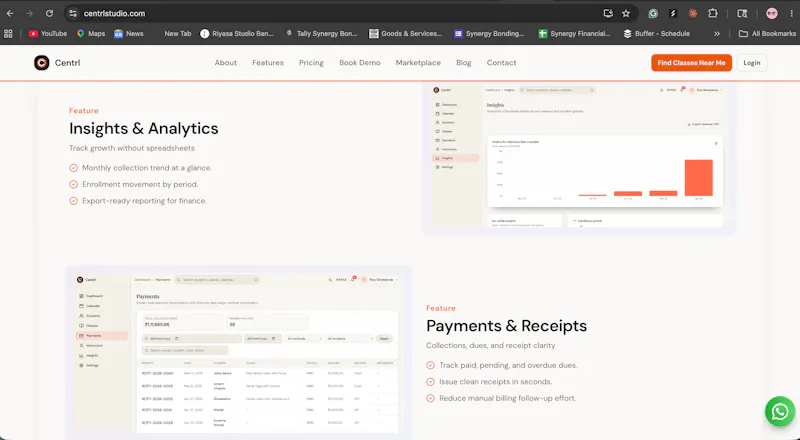Click check icon beside Track paid, pending

(x=431, y=365)
